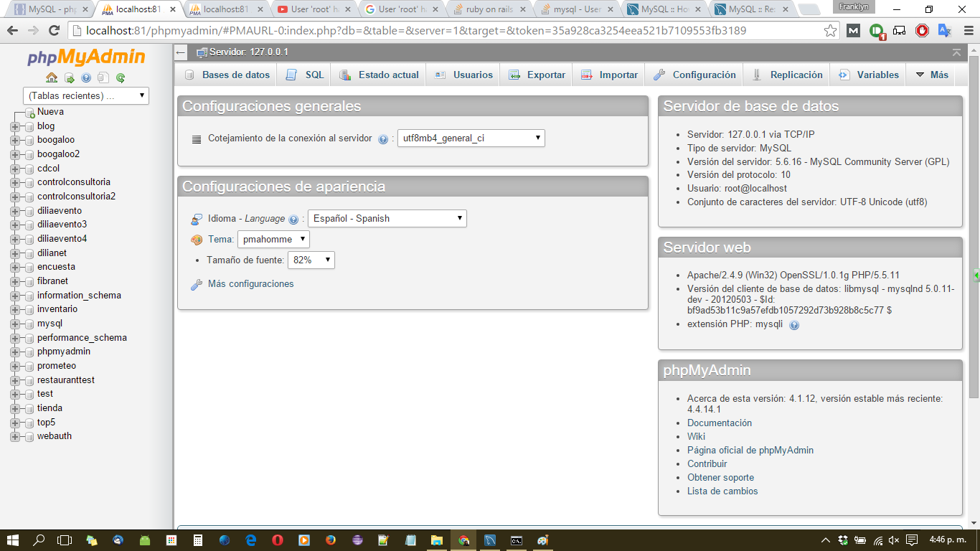Open the Español - Spanish language dropdown
The height and width of the screenshot is (551, 980).
pyautogui.click(x=387, y=218)
